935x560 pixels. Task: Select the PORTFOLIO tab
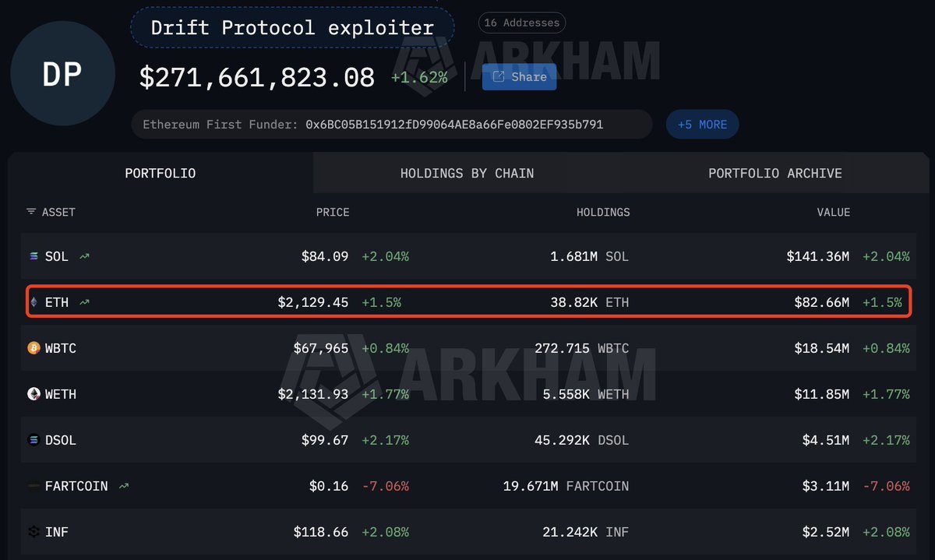[x=160, y=173]
